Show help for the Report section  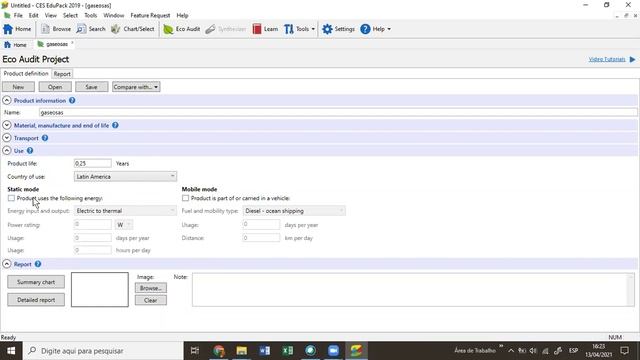click(x=38, y=264)
